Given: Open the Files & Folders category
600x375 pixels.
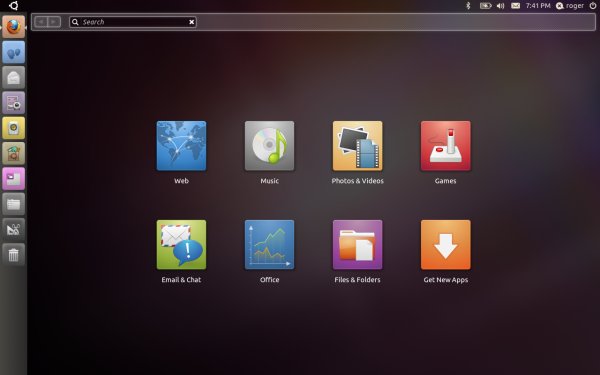Looking at the screenshot, I should [x=357, y=245].
